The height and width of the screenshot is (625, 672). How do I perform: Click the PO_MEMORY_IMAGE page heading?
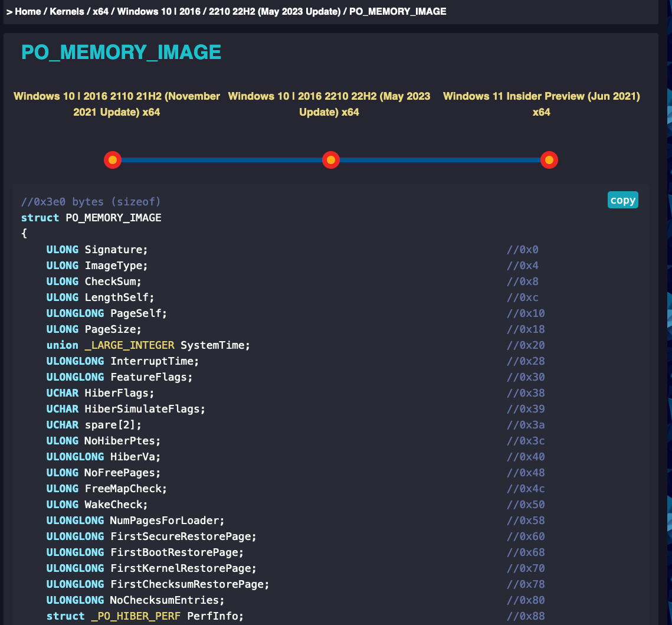pyautogui.click(x=122, y=53)
